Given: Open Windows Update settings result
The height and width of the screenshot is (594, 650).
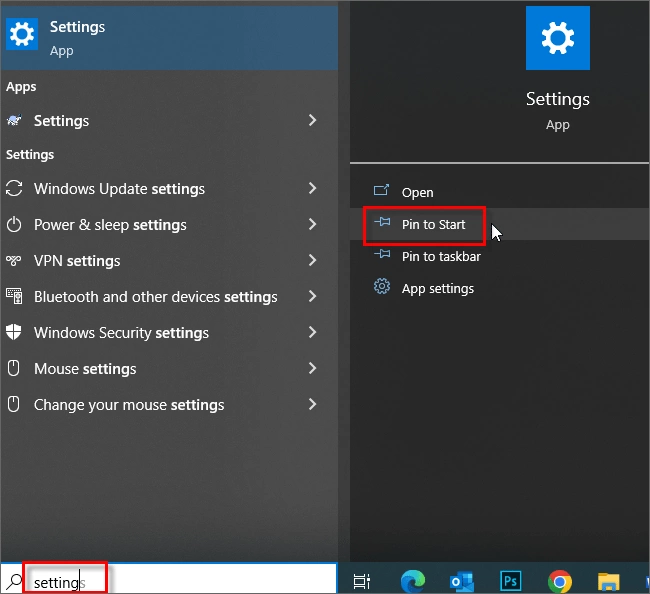Looking at the screenshot, I should pos(169,189).
